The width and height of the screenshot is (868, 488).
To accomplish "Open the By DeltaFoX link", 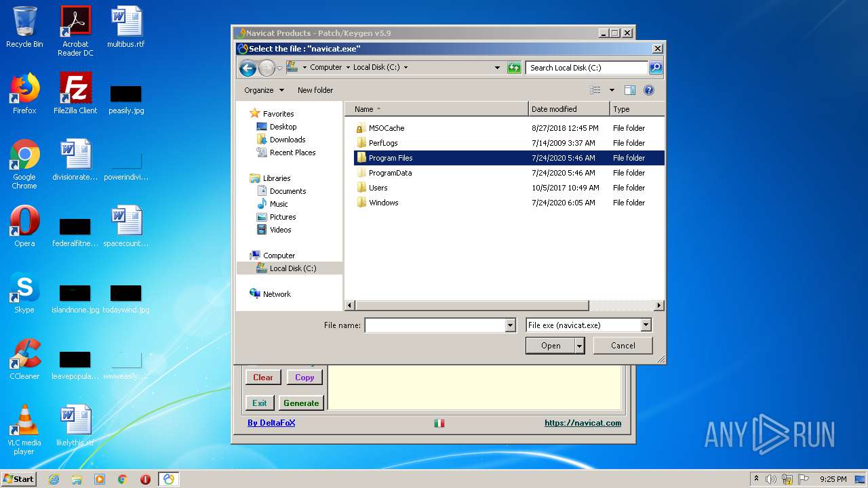I will (x=271, y=423).
